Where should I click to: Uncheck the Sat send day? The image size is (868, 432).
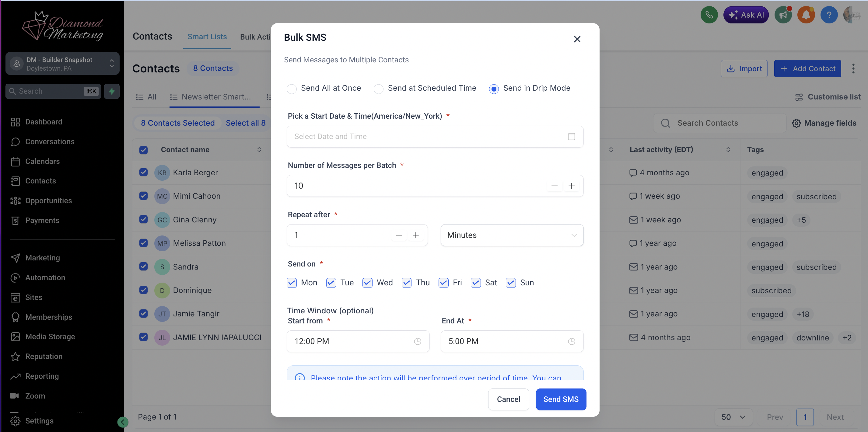[475, 283]
